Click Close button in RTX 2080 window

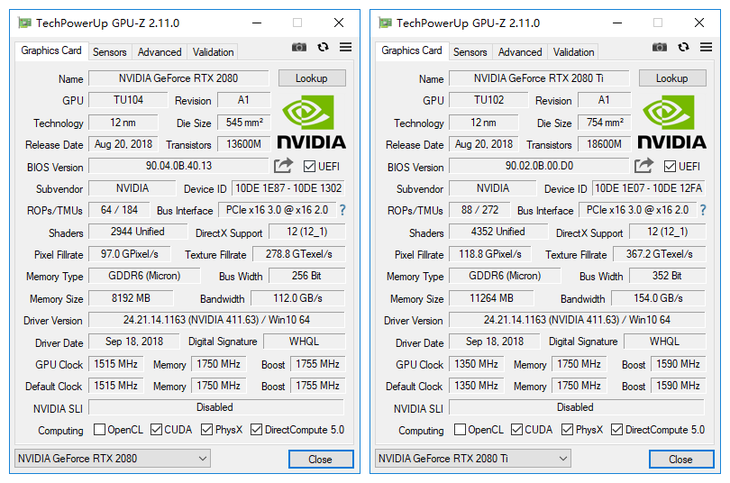(321, 459)
